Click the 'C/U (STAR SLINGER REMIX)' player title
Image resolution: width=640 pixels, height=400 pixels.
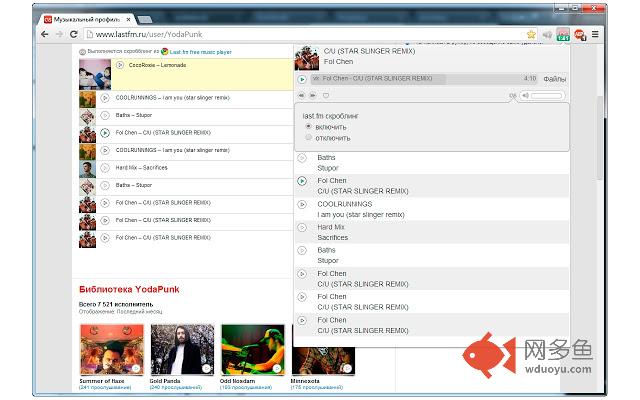369,51
